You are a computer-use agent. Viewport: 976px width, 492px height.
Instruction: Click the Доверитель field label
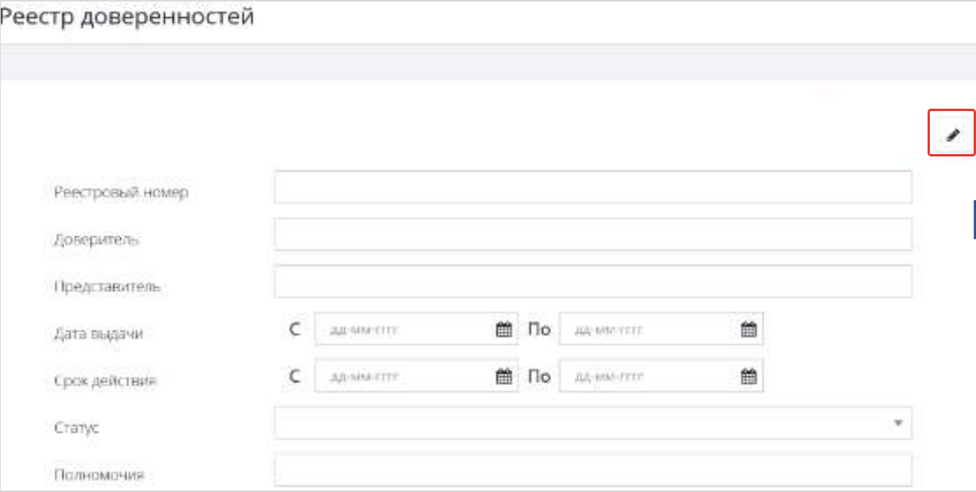click(x=96, y=239)
